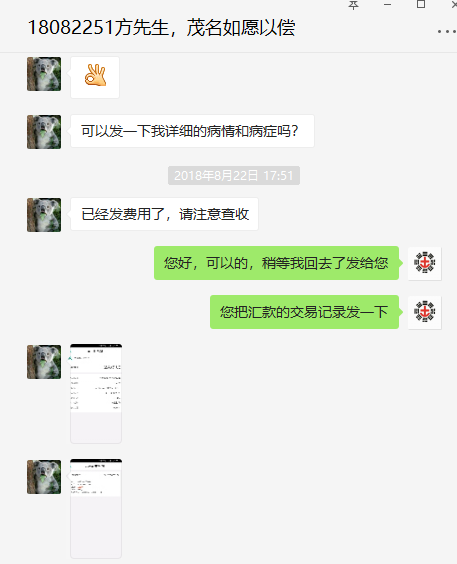Click koala avatar beside the OK hand emoji
457x564 pixels.
point(44,74)
